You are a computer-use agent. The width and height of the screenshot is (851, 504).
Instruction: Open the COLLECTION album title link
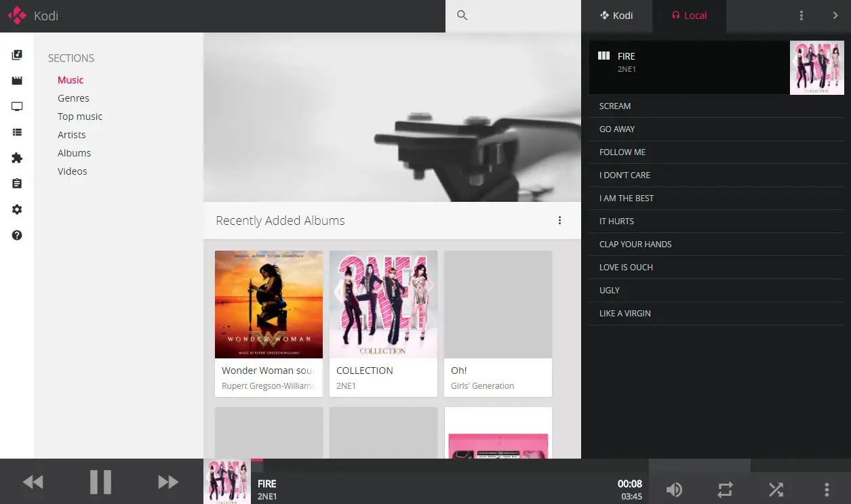pos(365,371)
